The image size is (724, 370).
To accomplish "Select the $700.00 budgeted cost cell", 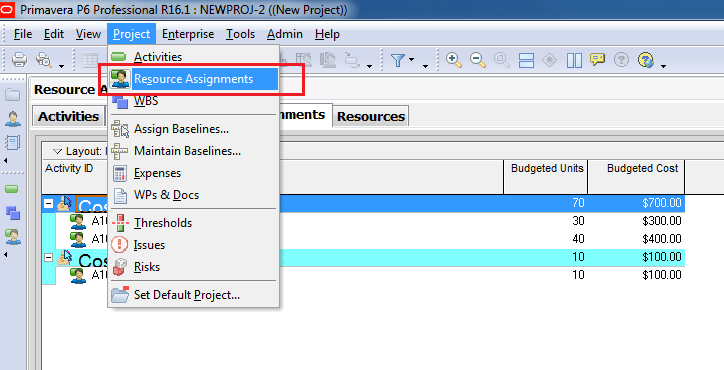I will coord(636,203).
